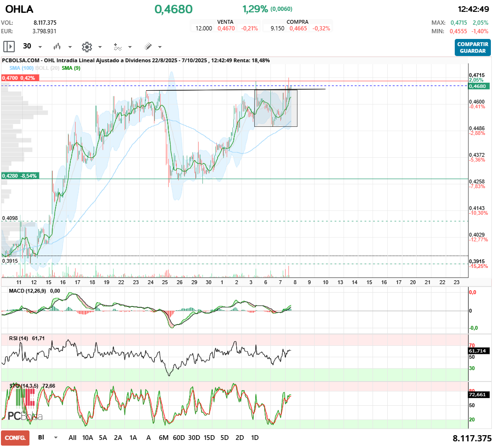This screenshot has width=498, height=448.
Task: Click the RSI 61,714 value tag
Action: pyautogui.click(x=478, y=351)
